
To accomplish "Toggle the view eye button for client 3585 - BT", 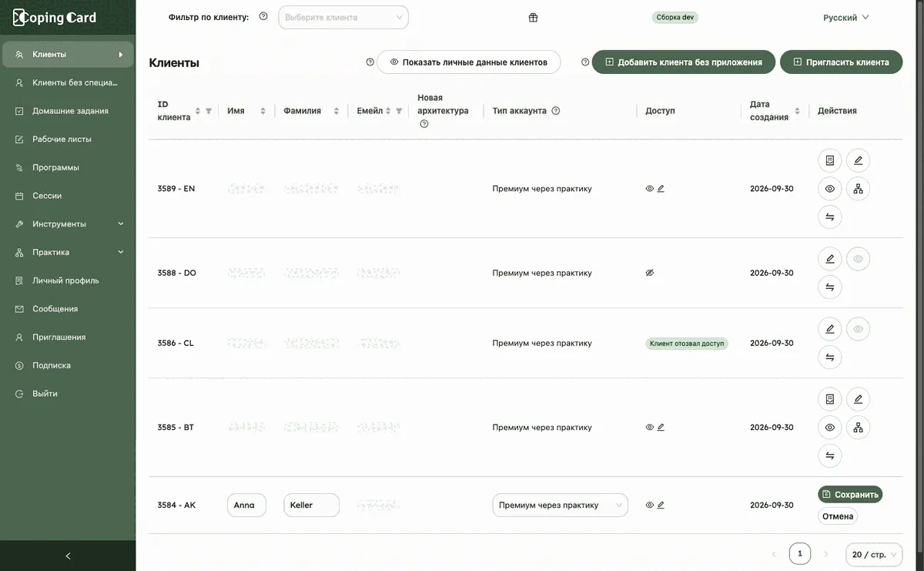I will [829, 427].
